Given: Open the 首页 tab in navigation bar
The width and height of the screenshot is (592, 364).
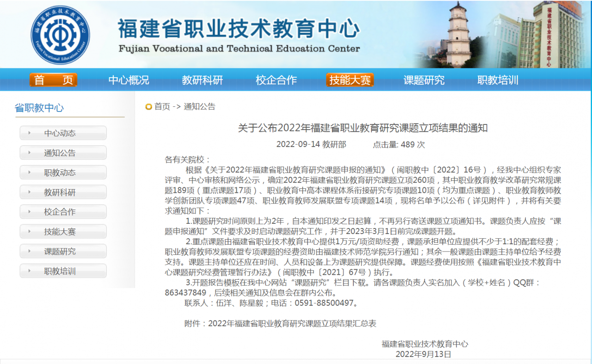Looking at the screenshot, I should click(x=53, y=80).
